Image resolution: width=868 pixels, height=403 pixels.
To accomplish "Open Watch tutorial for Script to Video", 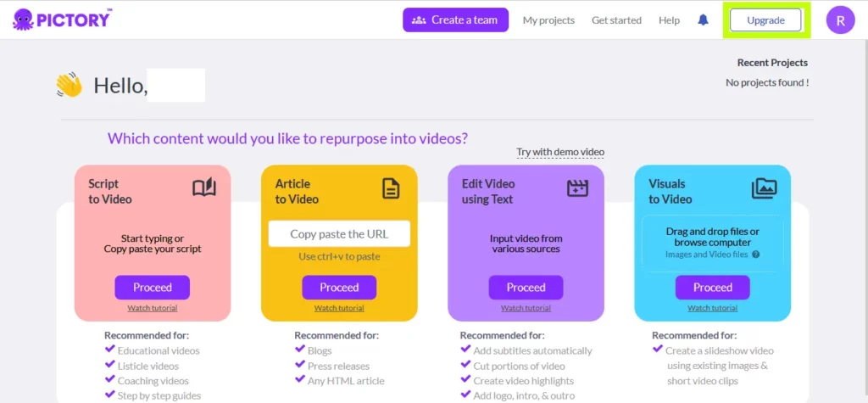I will [x=153, y=308].
